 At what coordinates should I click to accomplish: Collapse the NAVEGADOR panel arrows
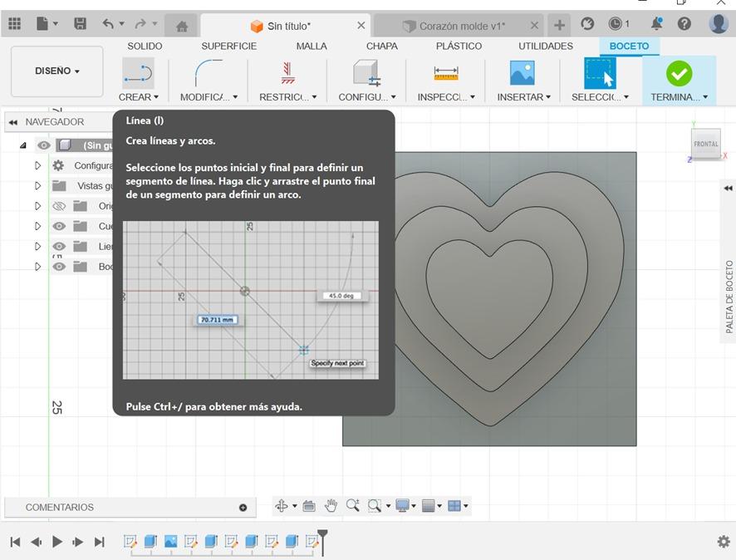tap(12, 122)
